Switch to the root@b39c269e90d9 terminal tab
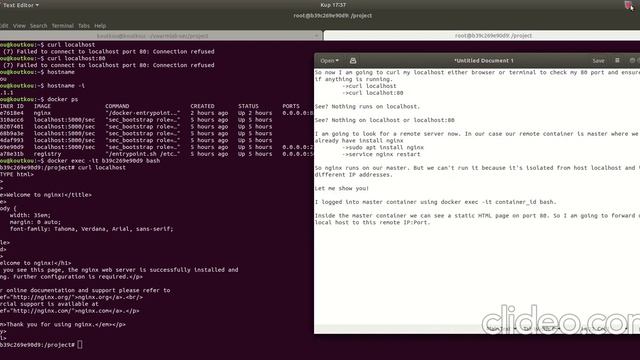Viewport: 640px width, 360px height. pyautogui.click(x=482, y=36)
